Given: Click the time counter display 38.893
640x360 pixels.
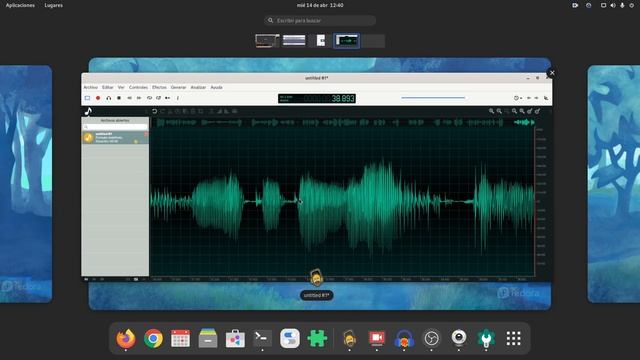Looking at the screenshot, I should click(x=317, y=98).
